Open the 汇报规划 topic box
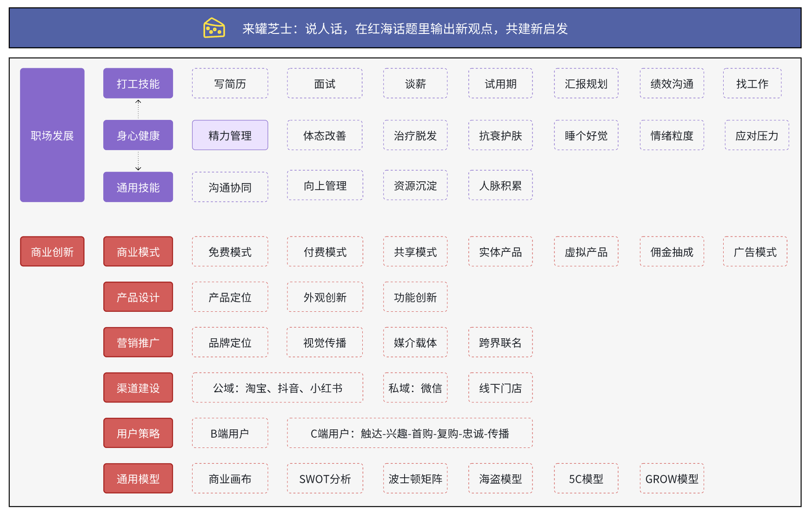 coord(586,83)
